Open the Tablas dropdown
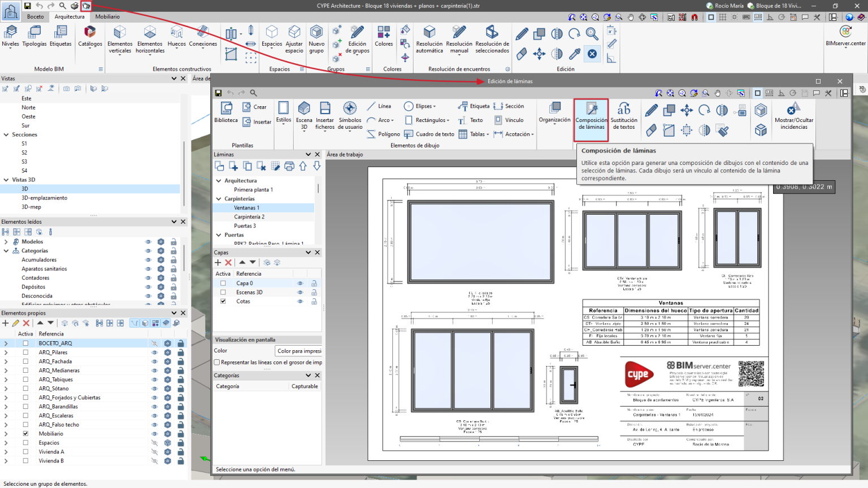 474,134
